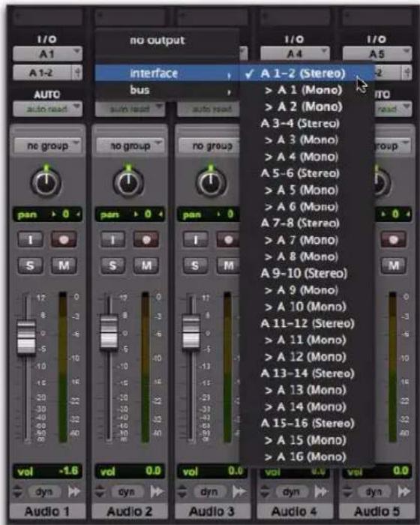Screen dimensions: 420x525
Task: Select A 12 (Mono) output
Action: 307,356
